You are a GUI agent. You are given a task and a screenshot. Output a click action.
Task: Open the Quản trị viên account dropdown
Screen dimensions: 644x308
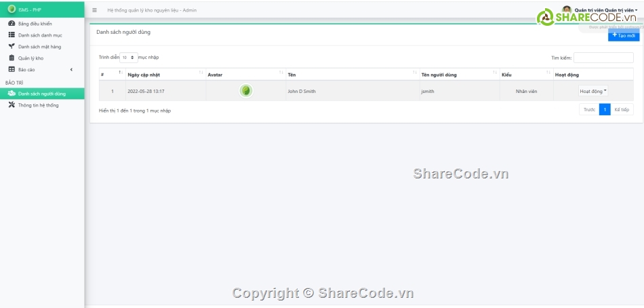[605, 10]
